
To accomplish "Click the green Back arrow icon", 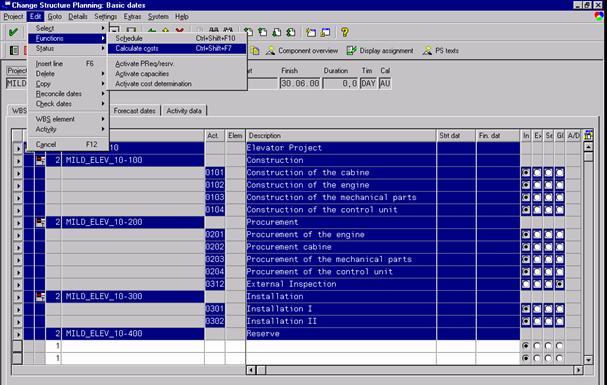I will click(x=152, y=31).
